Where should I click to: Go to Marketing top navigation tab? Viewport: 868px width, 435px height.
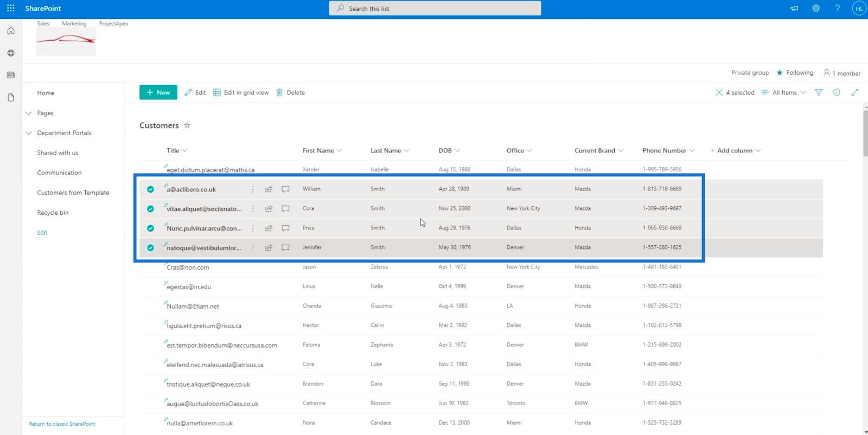(x=74, y=23)
